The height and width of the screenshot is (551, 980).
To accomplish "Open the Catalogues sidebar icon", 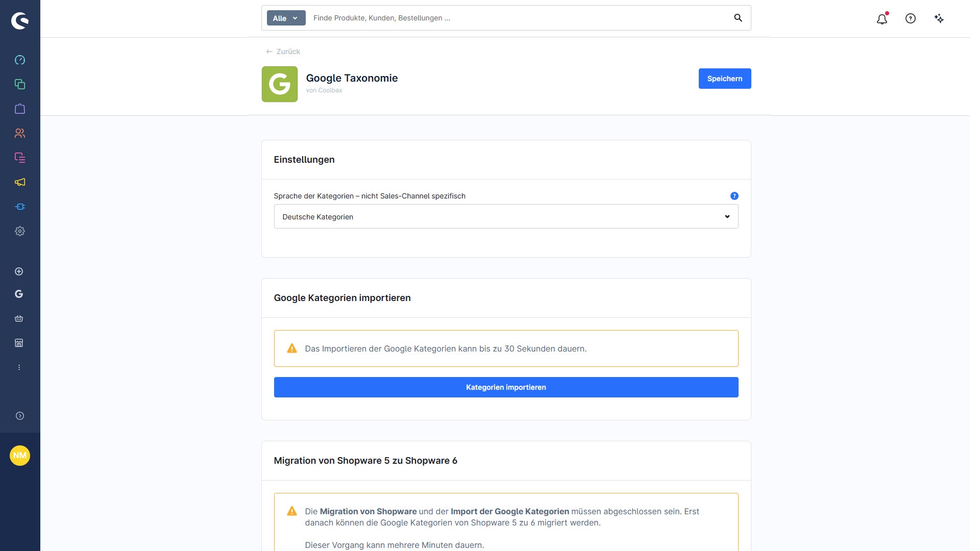I will [20, 84].
